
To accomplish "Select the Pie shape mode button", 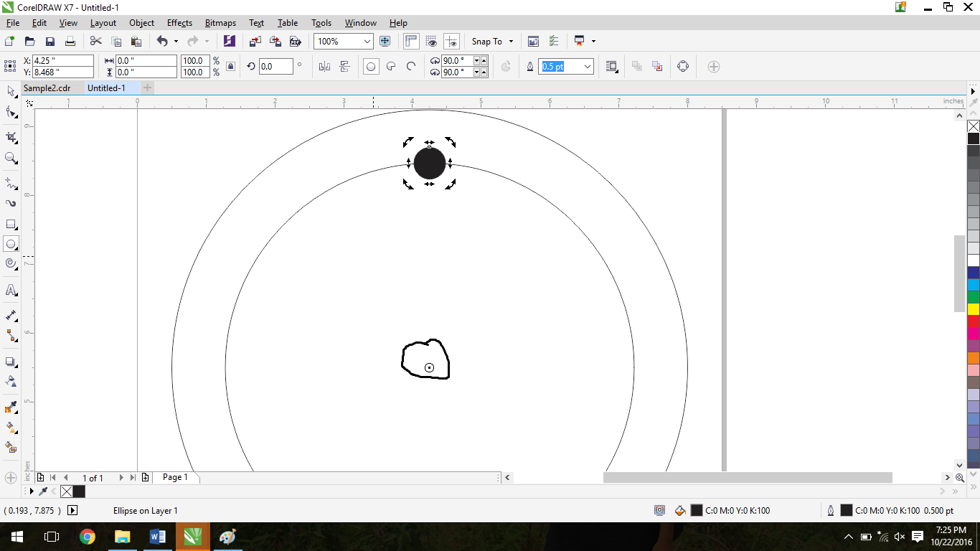I will pos(391,67).
